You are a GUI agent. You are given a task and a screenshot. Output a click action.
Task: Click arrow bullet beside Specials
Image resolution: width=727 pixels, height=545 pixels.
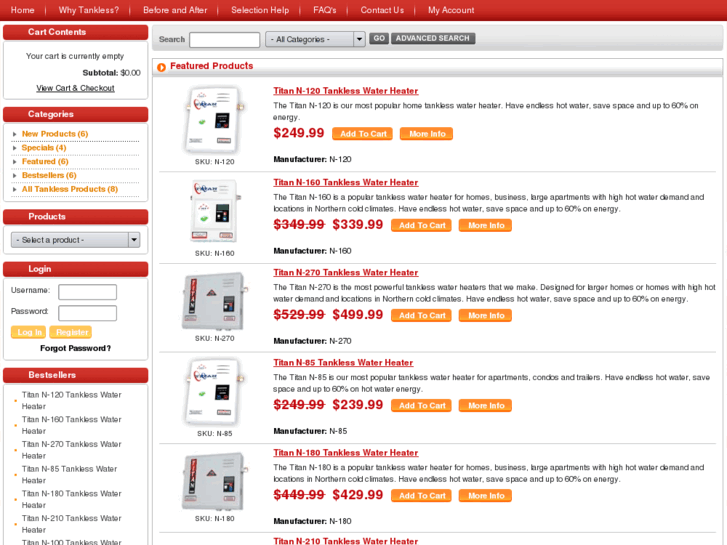pyautogui.click(x=14, y=148)
